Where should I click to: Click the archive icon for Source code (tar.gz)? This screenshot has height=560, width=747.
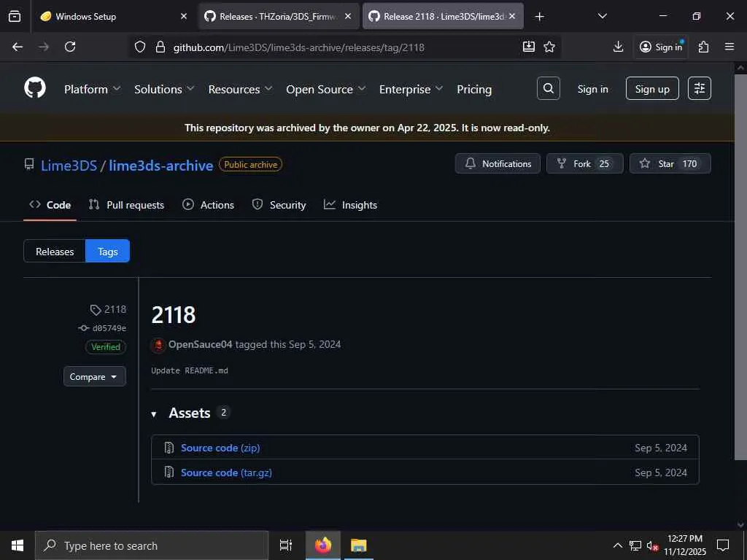pyautogui.click(x=169, y=472)
